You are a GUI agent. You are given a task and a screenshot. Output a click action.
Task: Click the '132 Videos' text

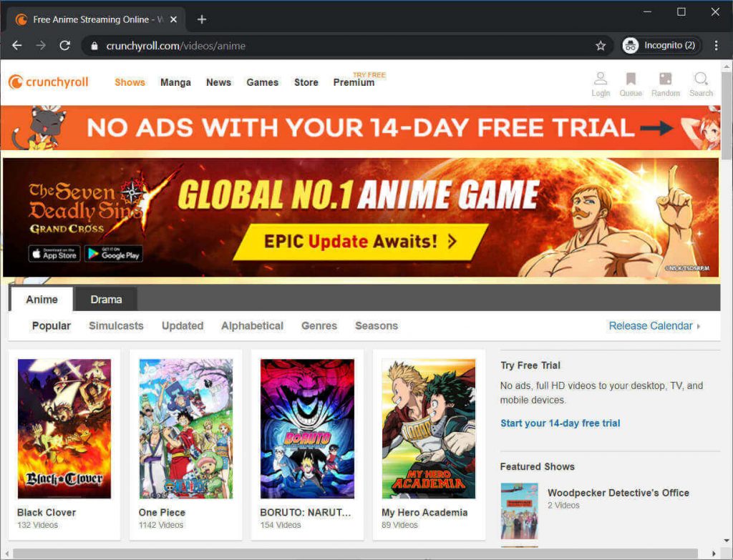click(37, 525)
